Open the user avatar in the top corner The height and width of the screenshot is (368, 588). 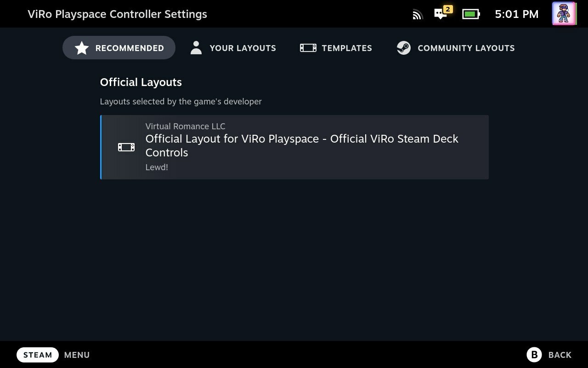[x=564, y=14]
